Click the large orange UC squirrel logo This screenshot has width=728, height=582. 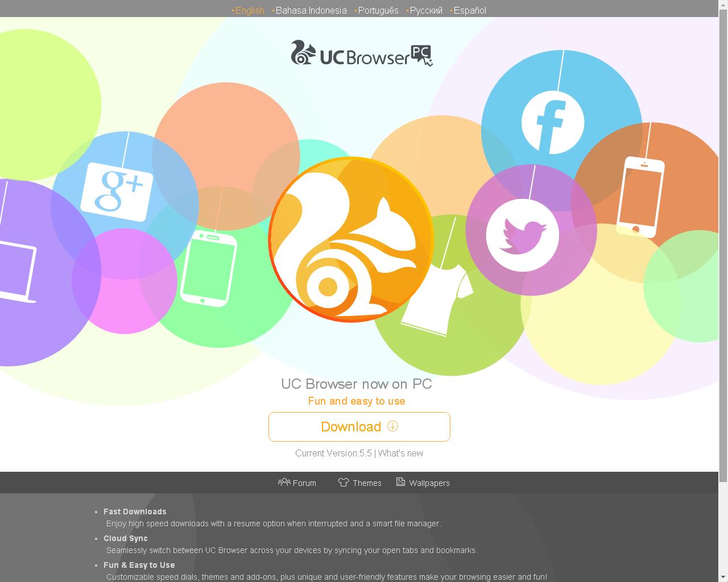(351, 239)
